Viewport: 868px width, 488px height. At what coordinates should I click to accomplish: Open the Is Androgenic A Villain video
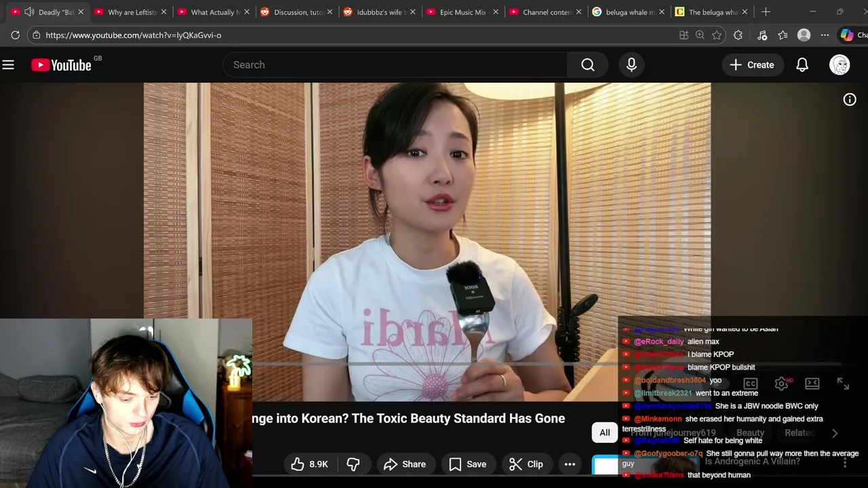[752, 462]
